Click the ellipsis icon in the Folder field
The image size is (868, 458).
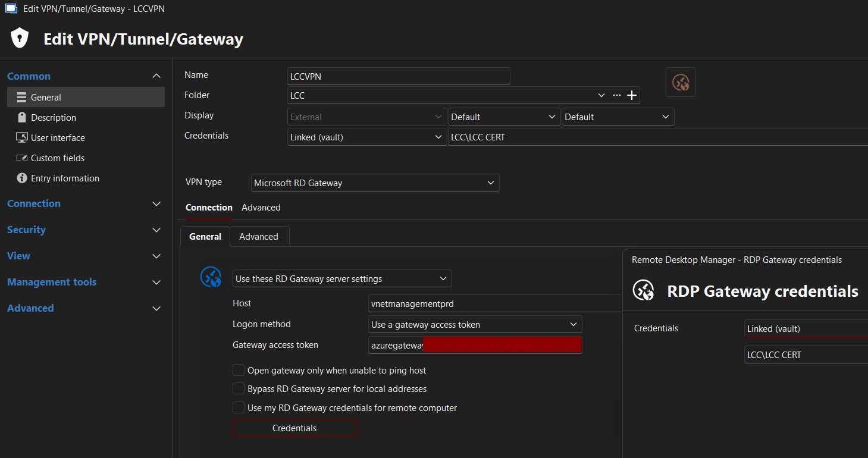click(616, 95)
